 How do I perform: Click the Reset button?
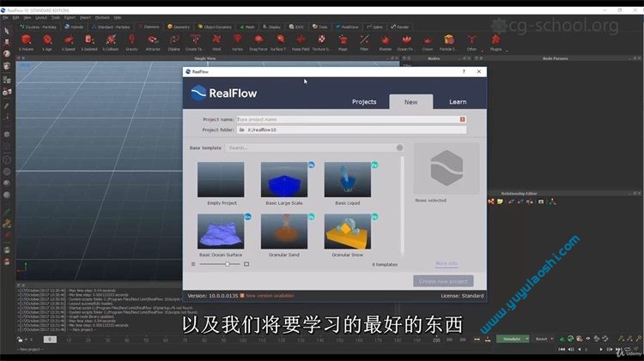point(541,339)
